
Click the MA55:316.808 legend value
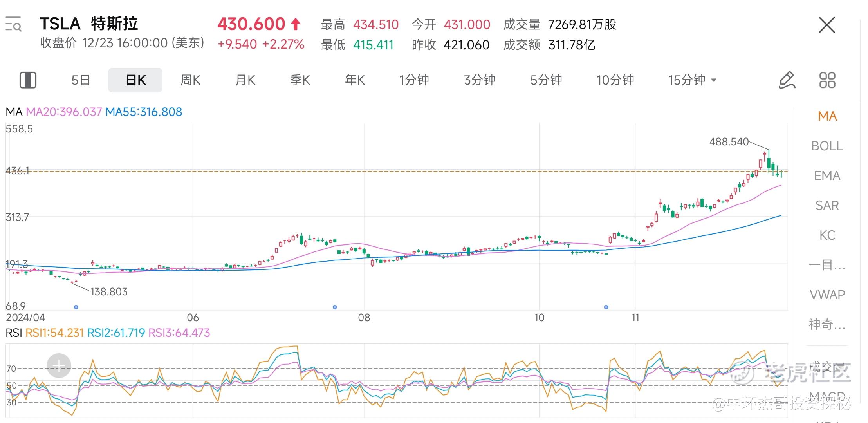pyautogui.click(x=144, y=112)
